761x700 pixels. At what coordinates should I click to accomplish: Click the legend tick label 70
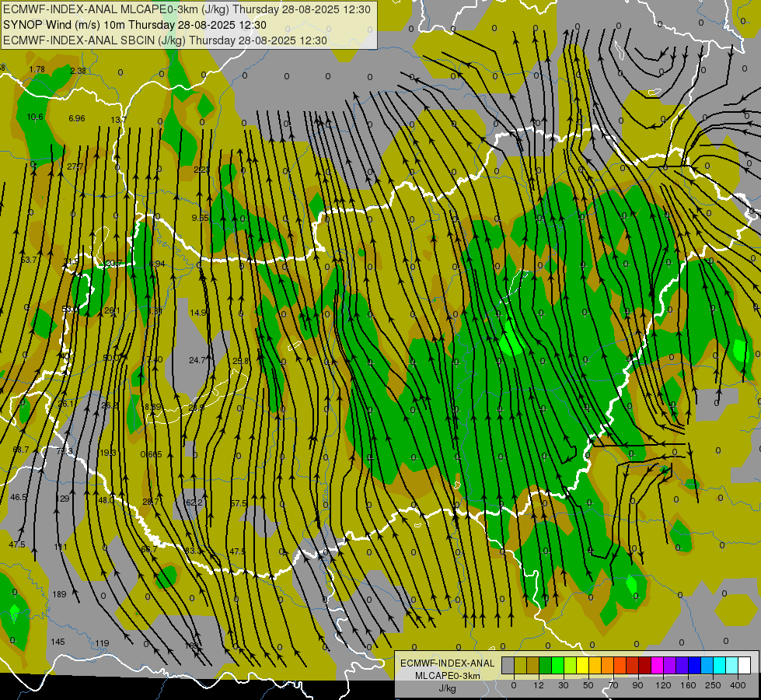tap(613, 685)
